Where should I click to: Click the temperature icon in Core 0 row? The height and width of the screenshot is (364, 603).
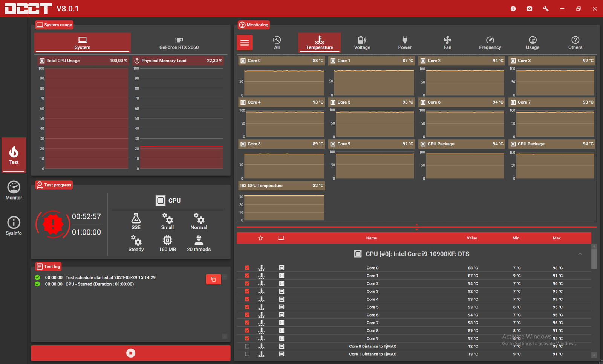(x=261, y=268)
